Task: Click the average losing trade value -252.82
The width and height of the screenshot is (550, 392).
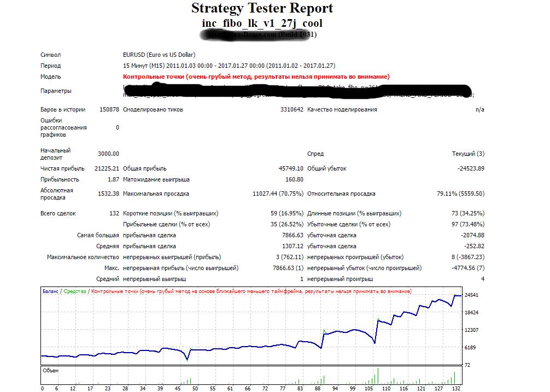Action: [x=474, y=246]
